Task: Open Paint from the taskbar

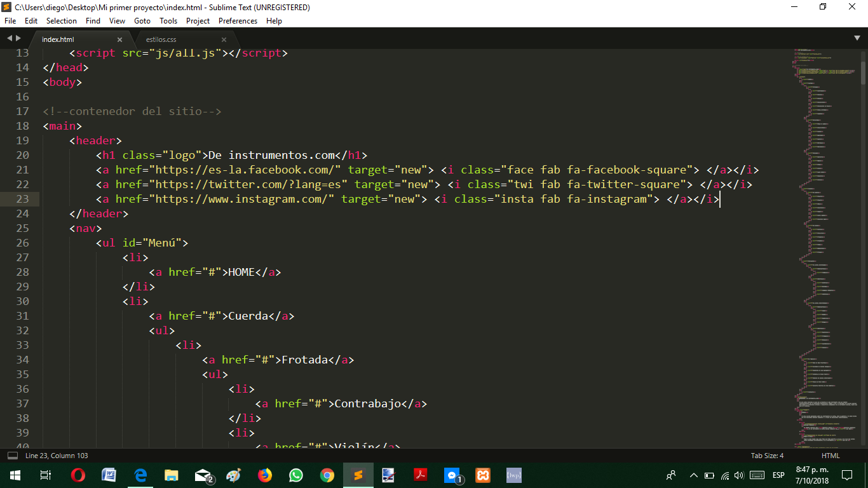Action: 234,475
